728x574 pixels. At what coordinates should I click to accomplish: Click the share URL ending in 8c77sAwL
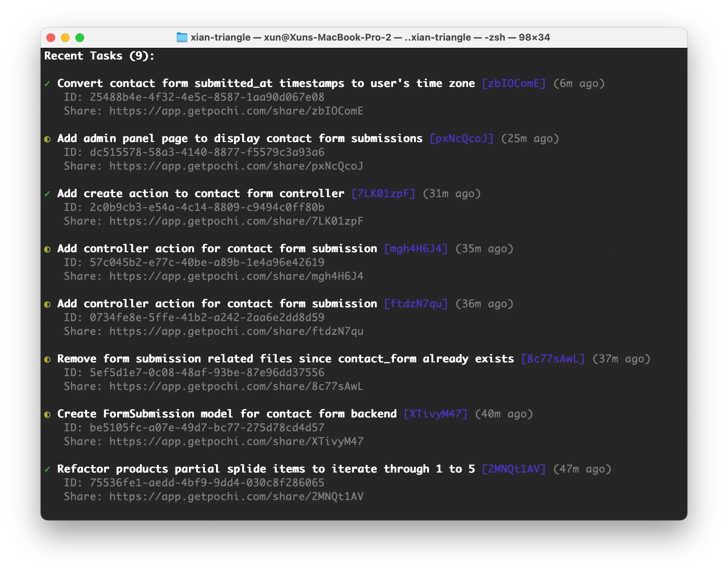click(236, 386)
